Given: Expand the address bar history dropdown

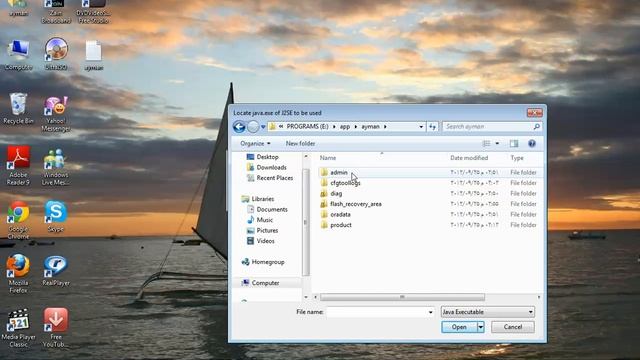Looking at the screenshot, I should click(421, 127).
